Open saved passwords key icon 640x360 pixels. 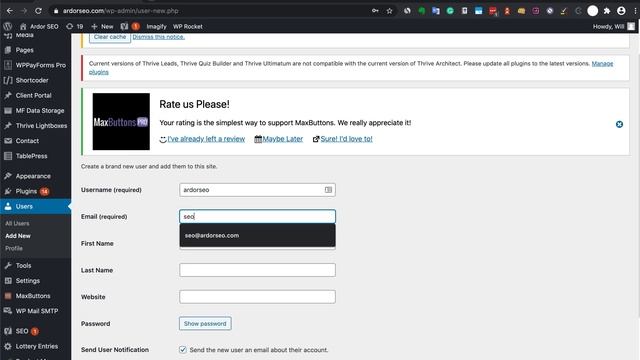pos(375,11)
